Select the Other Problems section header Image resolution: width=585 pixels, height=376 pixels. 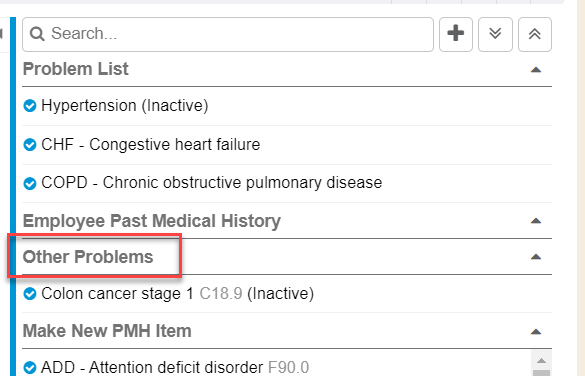(88, 257)
